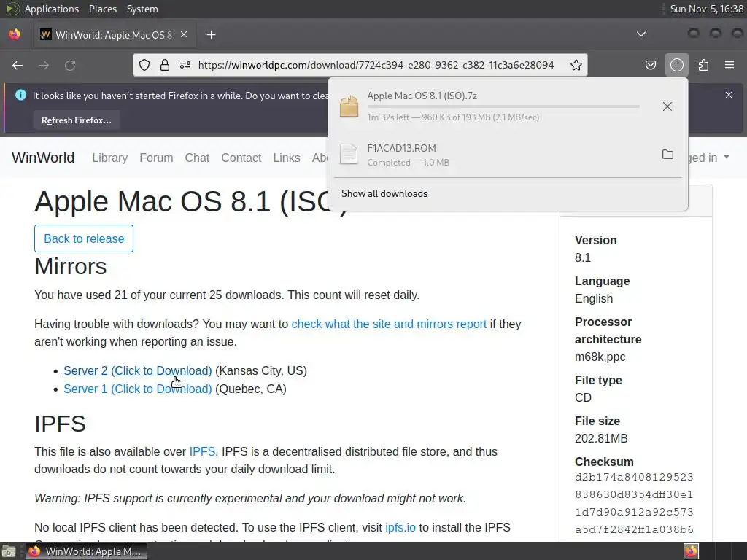This screenshot has height=560, width=747.
Task: Open the IPFS link
Action: click(202, 452)
